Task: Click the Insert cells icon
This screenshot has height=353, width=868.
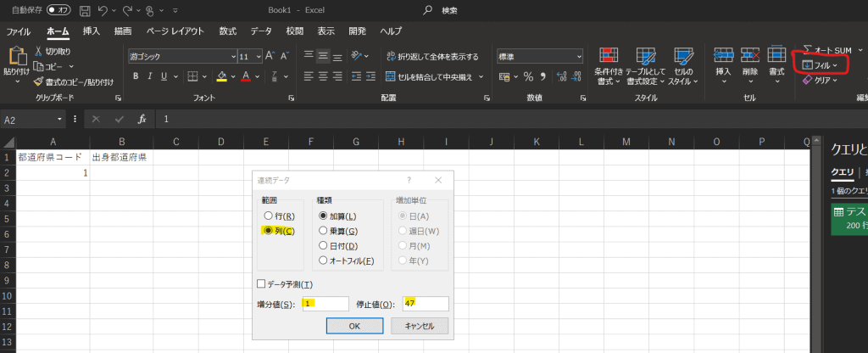Action: pos(723,56)
